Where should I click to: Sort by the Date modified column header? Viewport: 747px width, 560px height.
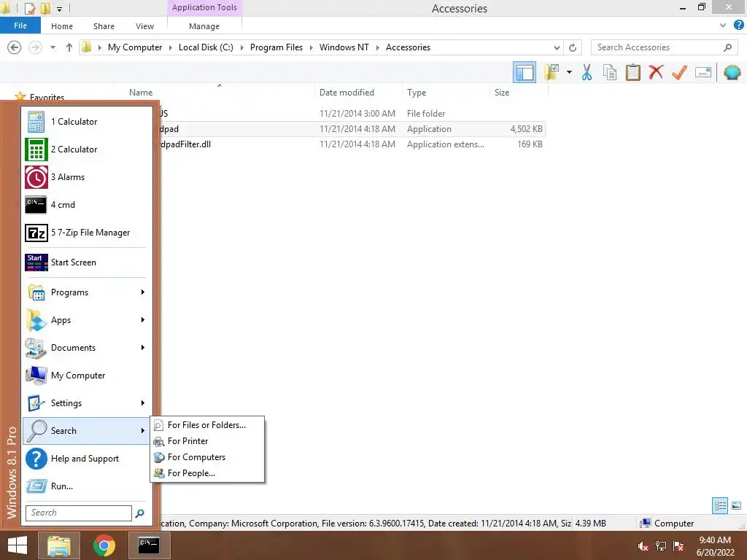[x=347, y=93]
